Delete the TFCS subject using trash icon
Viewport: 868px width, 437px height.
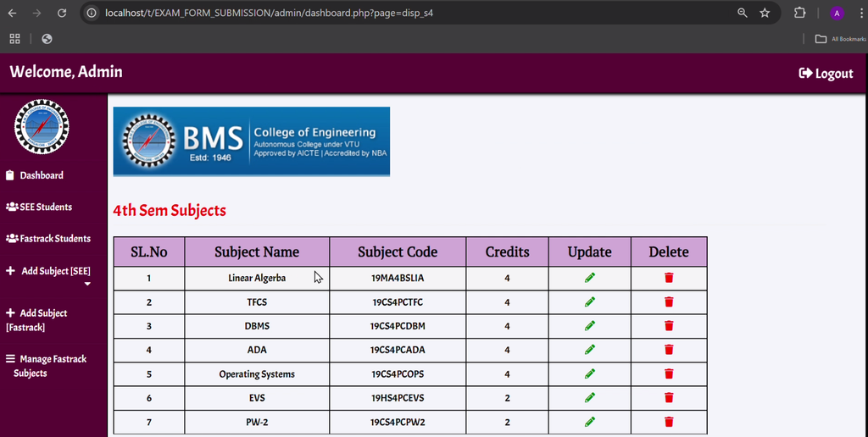[x=669, y=302]
